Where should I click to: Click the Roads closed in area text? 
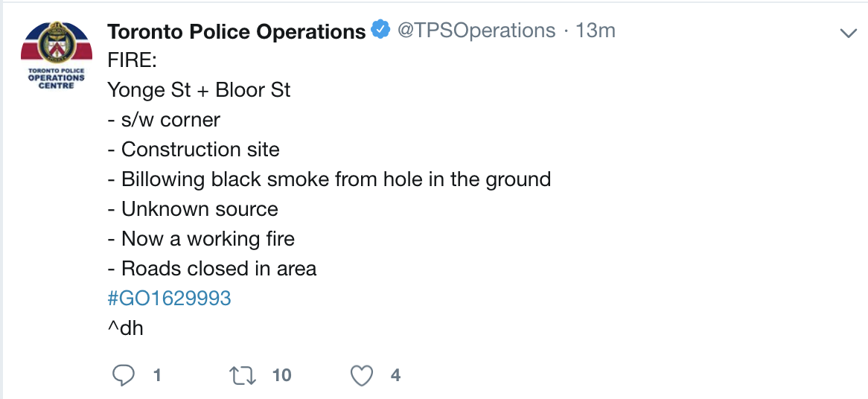coord(212,269)
